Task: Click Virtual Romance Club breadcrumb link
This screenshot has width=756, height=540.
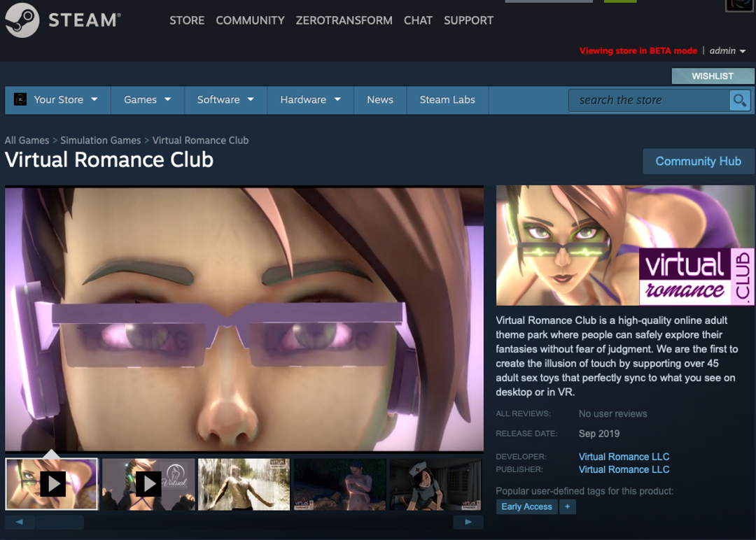Action: coord(201,140)
